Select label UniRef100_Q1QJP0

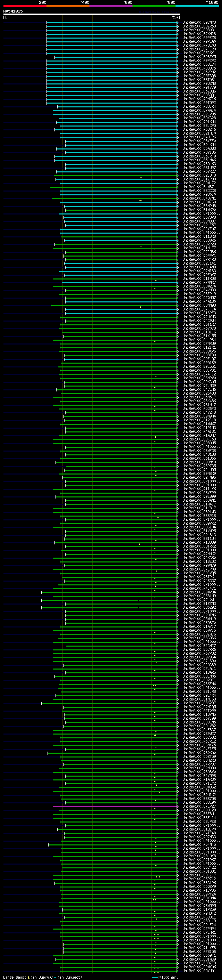[199, 829]
